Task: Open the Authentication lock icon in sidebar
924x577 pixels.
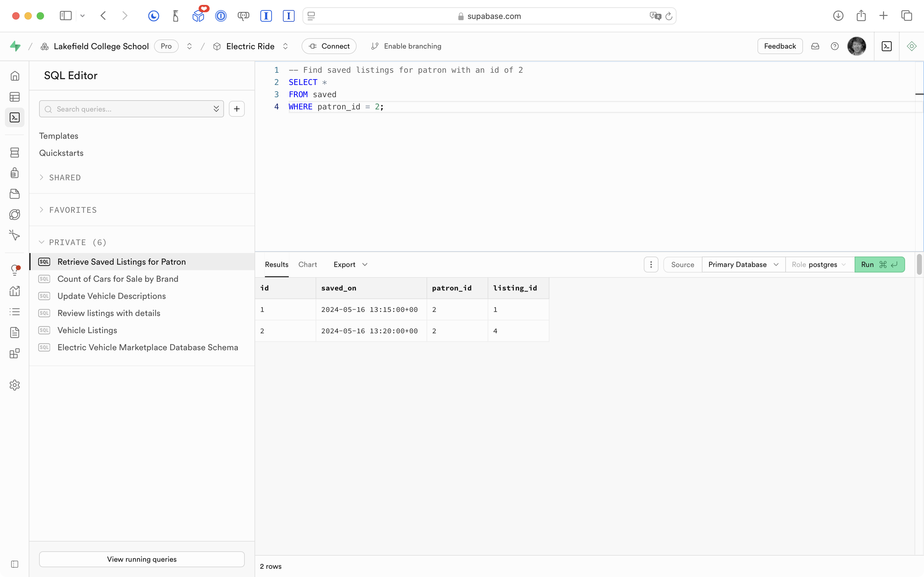Action: point(14,173)
